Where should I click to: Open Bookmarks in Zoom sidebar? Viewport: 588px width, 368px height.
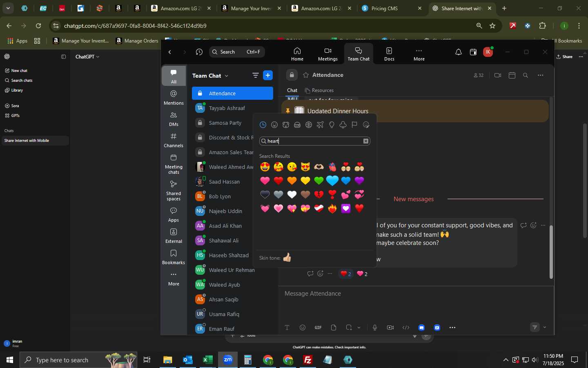click(174, 258)
